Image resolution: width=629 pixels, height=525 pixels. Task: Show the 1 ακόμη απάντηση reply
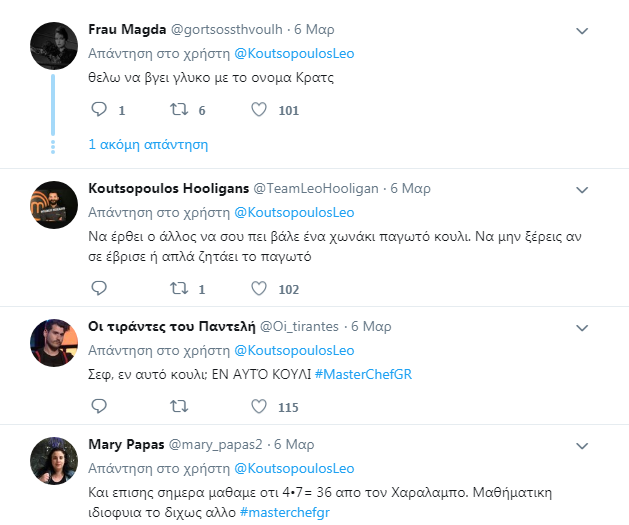click(148, 144)
